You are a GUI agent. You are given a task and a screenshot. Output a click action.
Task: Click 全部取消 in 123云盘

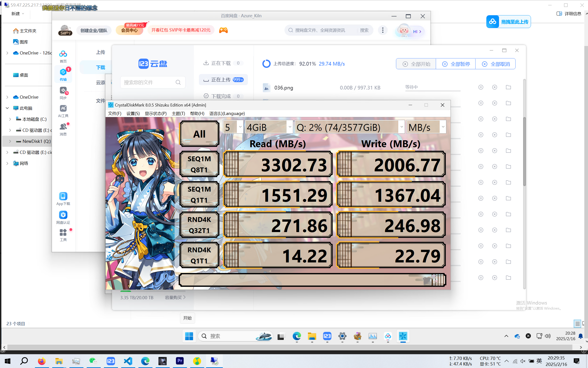[496, 64]
